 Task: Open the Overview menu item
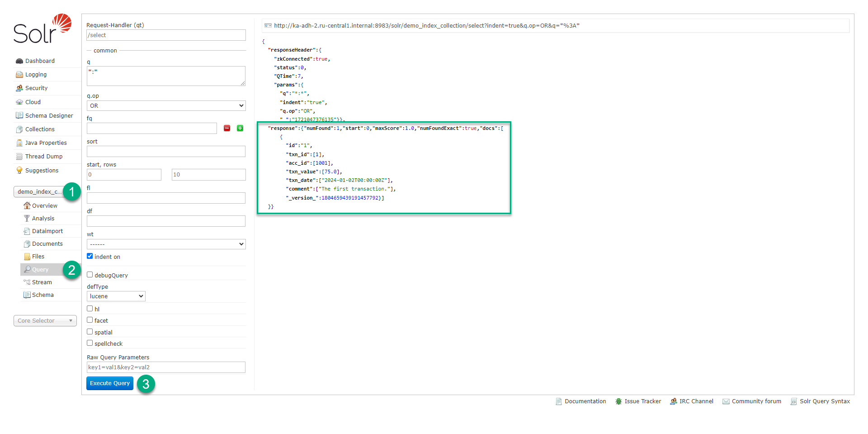(x=45, y=206)
